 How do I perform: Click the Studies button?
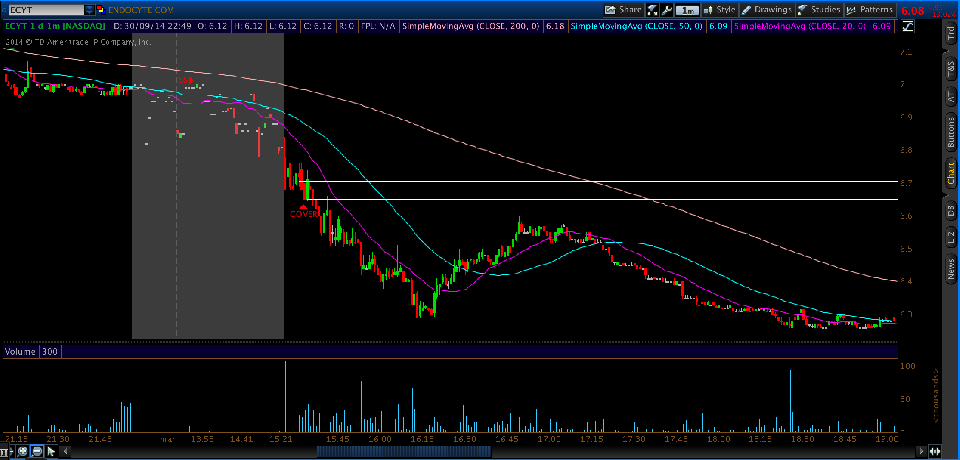click(818, 9)
